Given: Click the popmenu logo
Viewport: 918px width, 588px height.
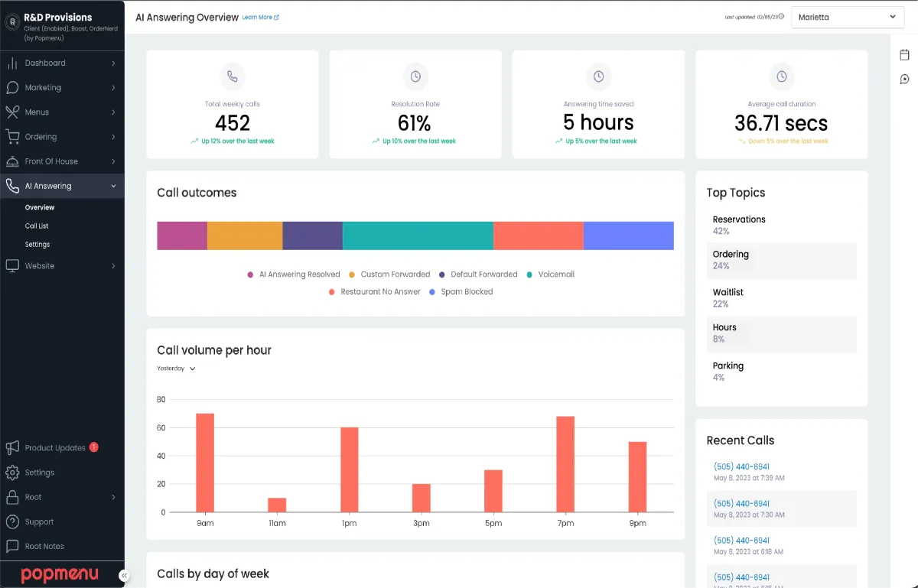Looking at the screenshot, I should pyautogui.click(x=60, y=574).
